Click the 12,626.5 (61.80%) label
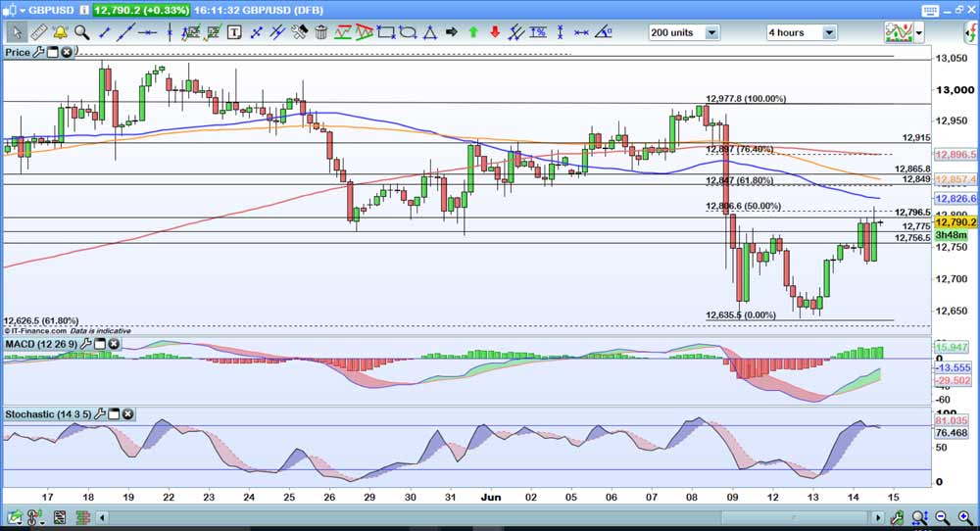980x531 pixels. (x=40, y=321)
